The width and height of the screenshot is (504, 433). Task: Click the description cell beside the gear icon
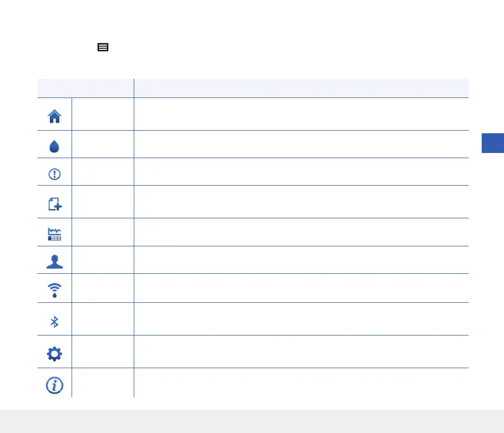[301, 352]
